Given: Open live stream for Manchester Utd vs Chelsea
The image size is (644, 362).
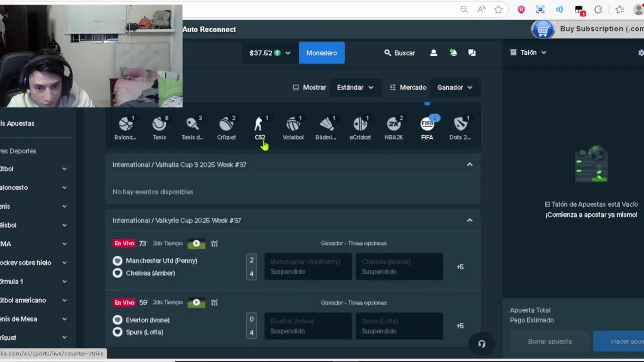Looking at the screenshot, I should (196, 243).
